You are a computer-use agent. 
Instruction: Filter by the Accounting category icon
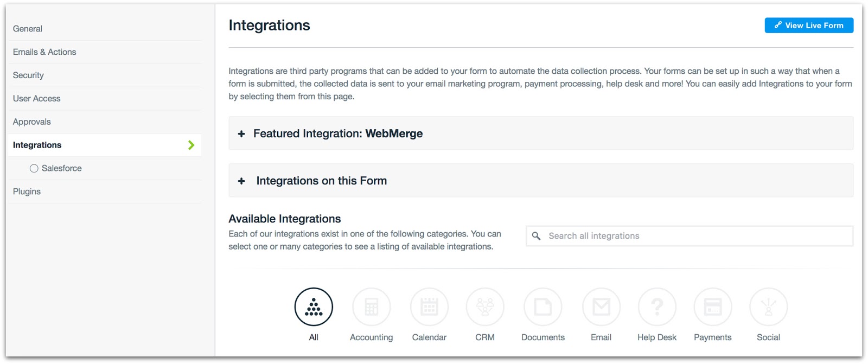click(x=371, y=307)
